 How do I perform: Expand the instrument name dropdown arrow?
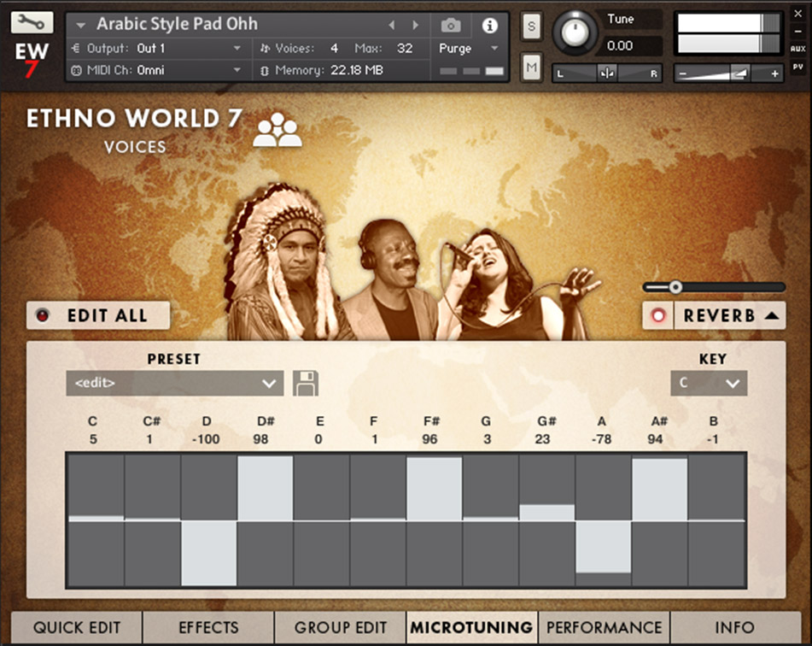80,25
